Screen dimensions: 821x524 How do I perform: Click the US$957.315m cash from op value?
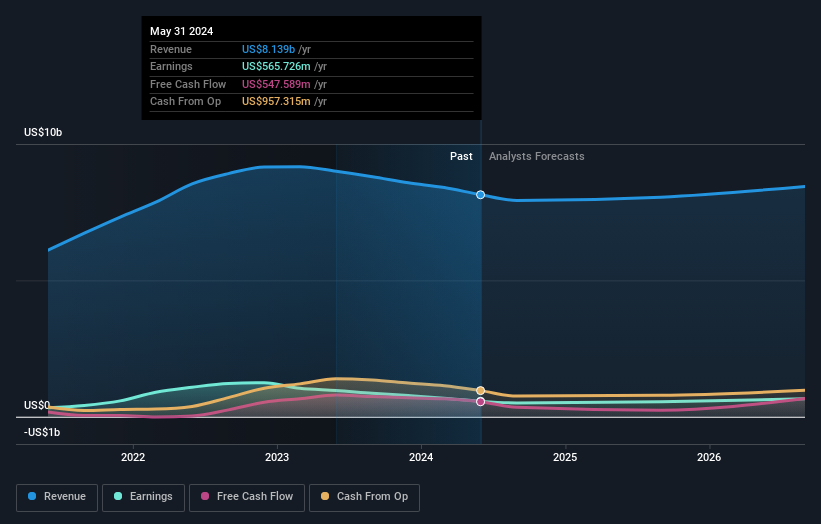[x=276, y=102]
